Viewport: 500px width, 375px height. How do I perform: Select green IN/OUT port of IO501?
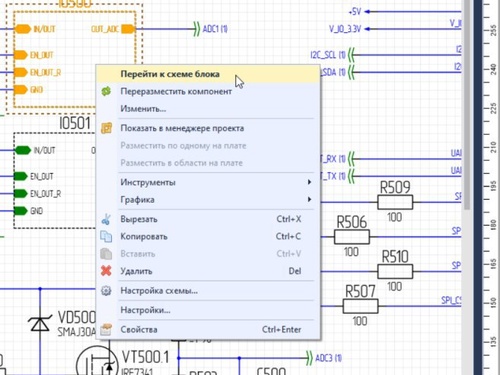(x=23, y=150)
